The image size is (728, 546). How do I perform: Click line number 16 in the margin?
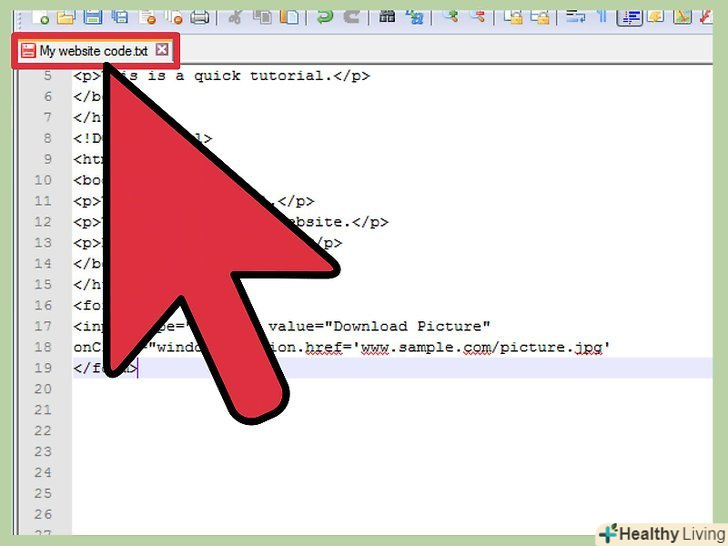click(x=43, y=306)
